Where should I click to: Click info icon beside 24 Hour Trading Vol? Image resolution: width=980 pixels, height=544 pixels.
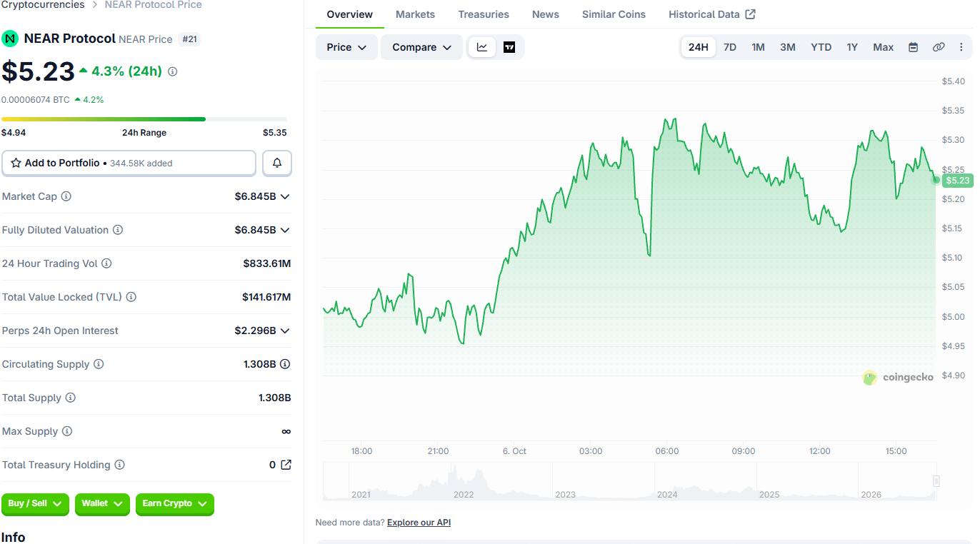pyautogui.click(x=106, y=263)
